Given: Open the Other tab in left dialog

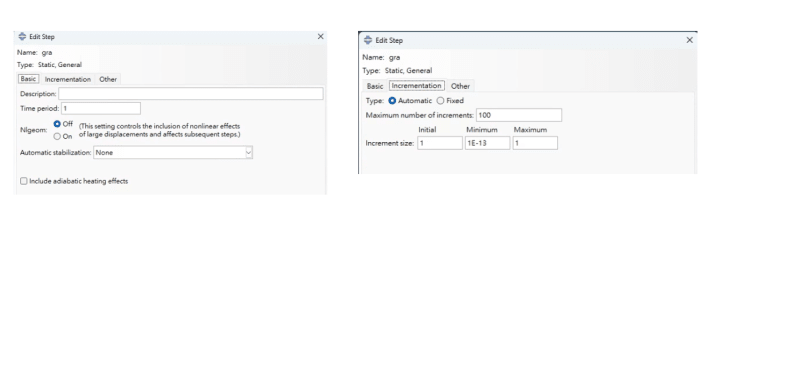Looking at the screenshot, I should point(108,79).
